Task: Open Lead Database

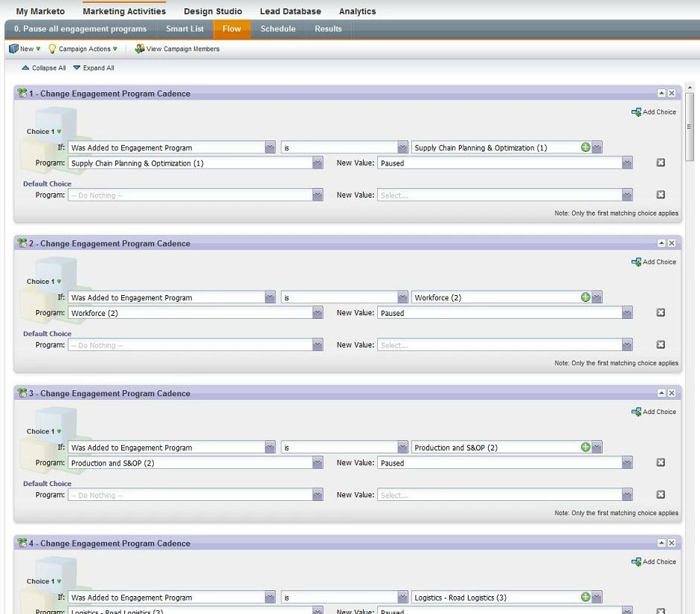Action: click(x=290, y=11)
